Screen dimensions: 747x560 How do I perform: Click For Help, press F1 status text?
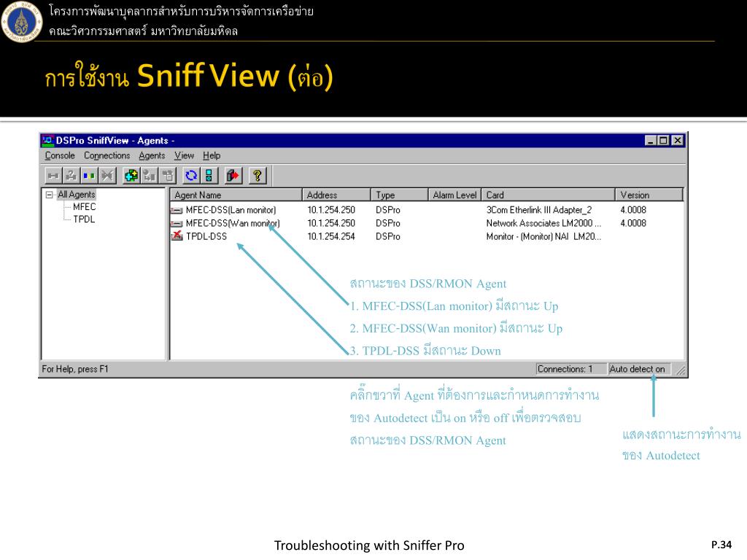pyautogui.click(x=75, y=369)
